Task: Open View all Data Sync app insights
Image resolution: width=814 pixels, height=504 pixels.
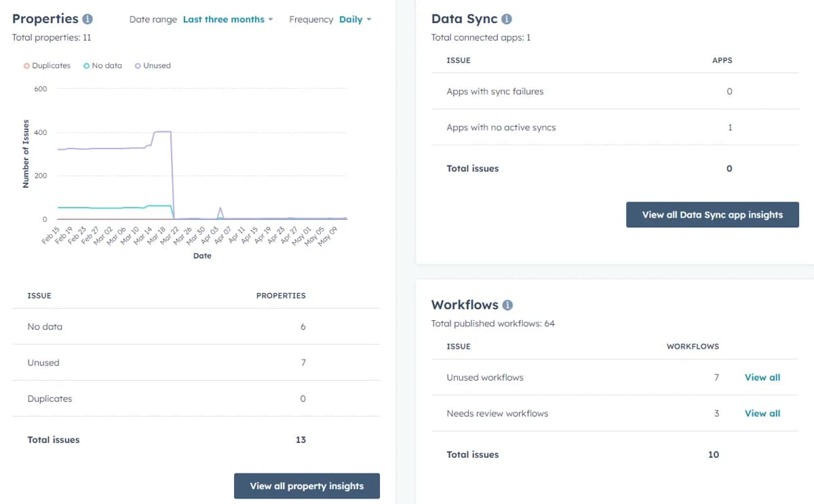Action: click(x=712, y=214)
